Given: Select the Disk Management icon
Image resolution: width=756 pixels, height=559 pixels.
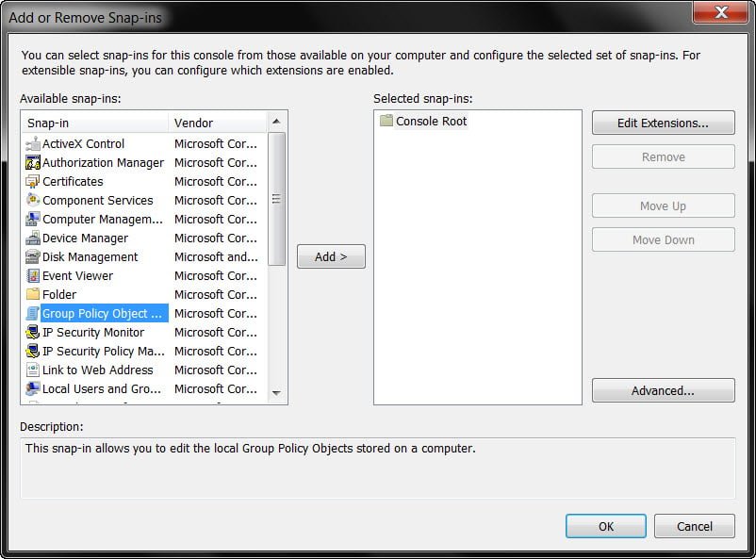Looking at the screenshot, I should [32, 256].
